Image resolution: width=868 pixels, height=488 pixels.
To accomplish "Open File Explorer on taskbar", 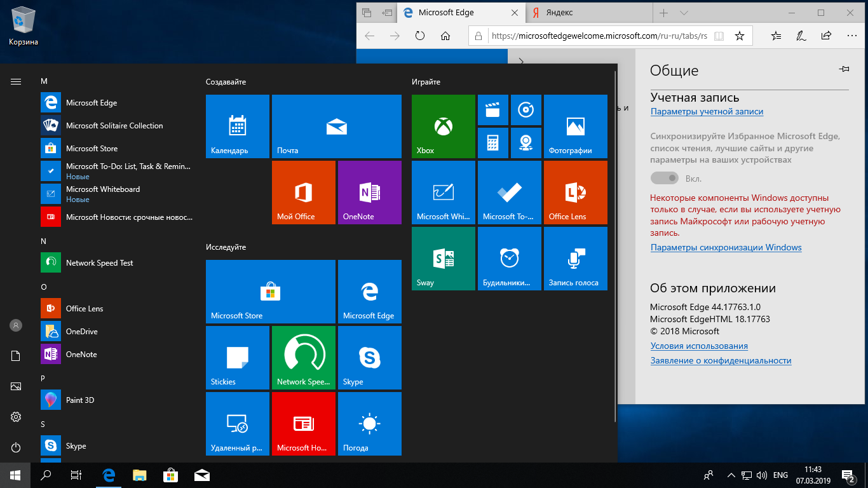I will pyautogui.click(x=140, y=475).
